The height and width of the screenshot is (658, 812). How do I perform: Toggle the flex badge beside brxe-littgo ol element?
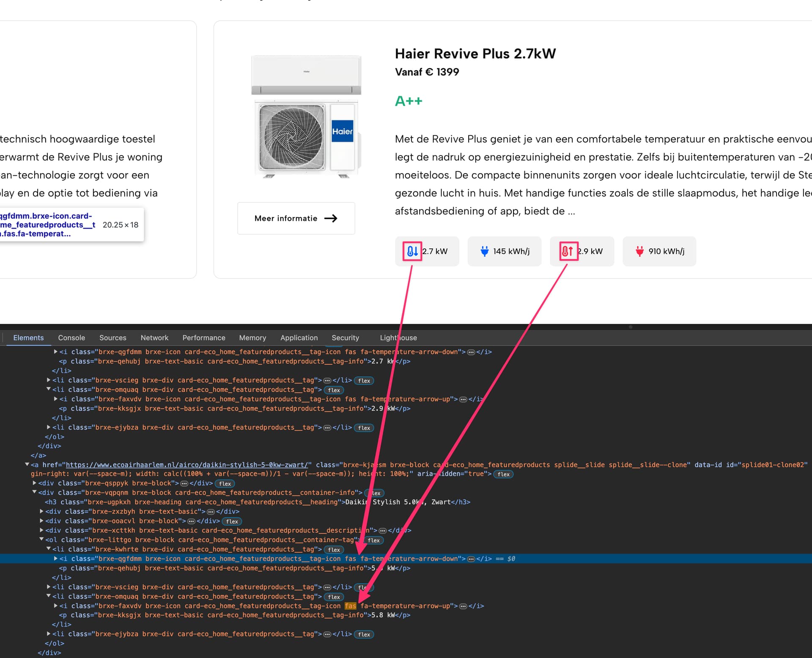click(373, 540)
